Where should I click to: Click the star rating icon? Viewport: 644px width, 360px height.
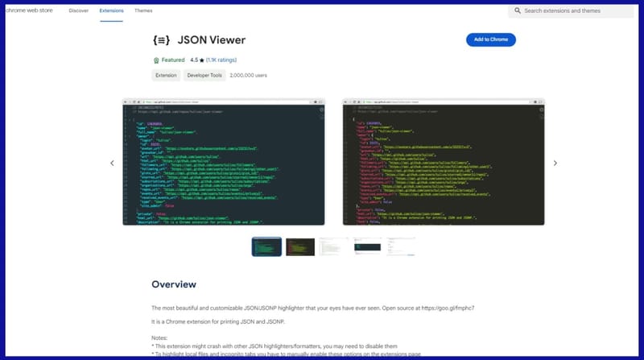pyautogui.click(x=201, y=60)
